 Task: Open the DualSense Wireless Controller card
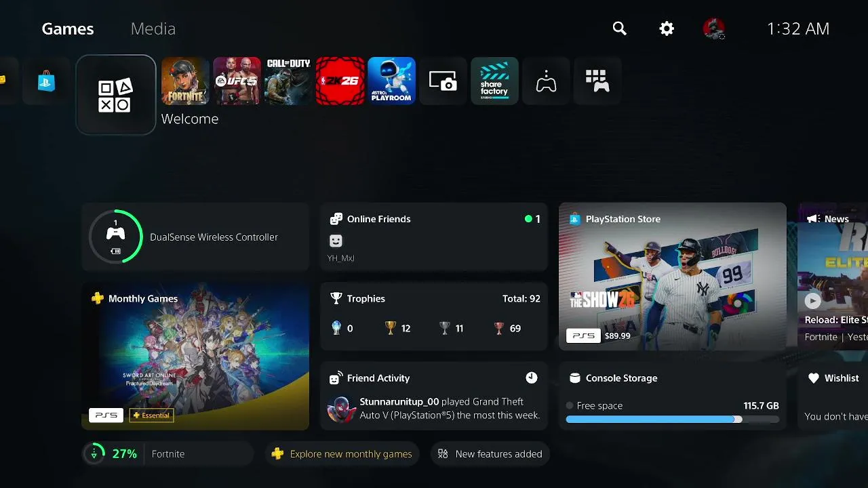coord(195,237)
